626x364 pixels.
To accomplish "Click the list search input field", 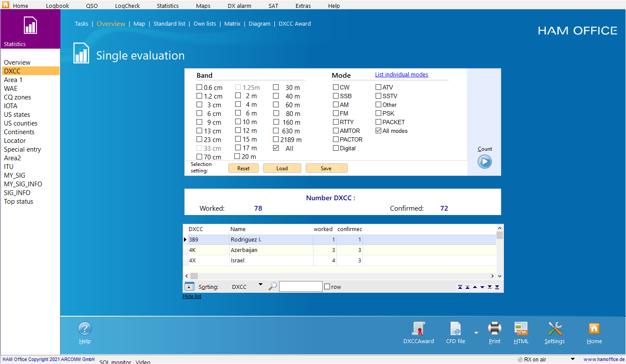I will 301,287.
